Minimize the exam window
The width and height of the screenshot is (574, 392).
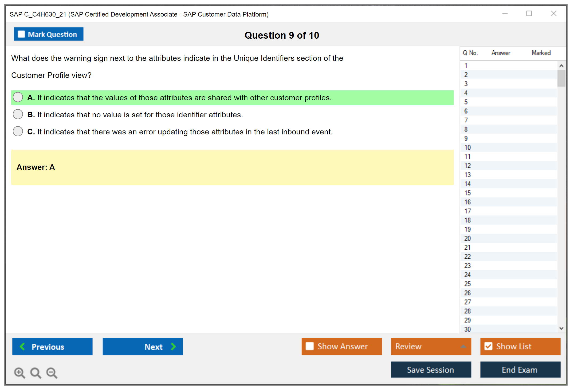(505, 14)
